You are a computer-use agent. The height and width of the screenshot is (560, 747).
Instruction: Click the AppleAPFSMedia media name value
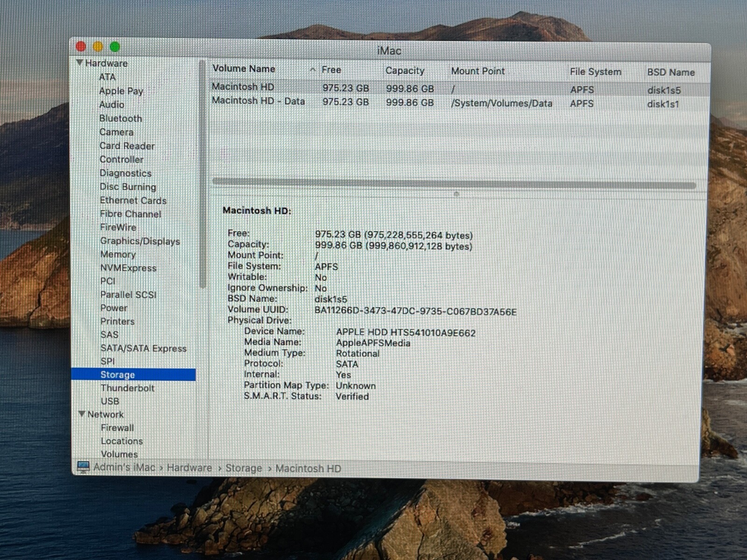coord(373,343)
